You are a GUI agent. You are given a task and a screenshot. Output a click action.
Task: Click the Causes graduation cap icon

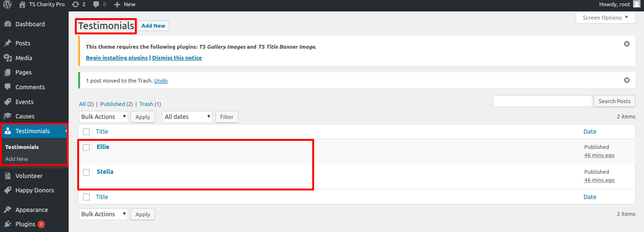[8, 116]
